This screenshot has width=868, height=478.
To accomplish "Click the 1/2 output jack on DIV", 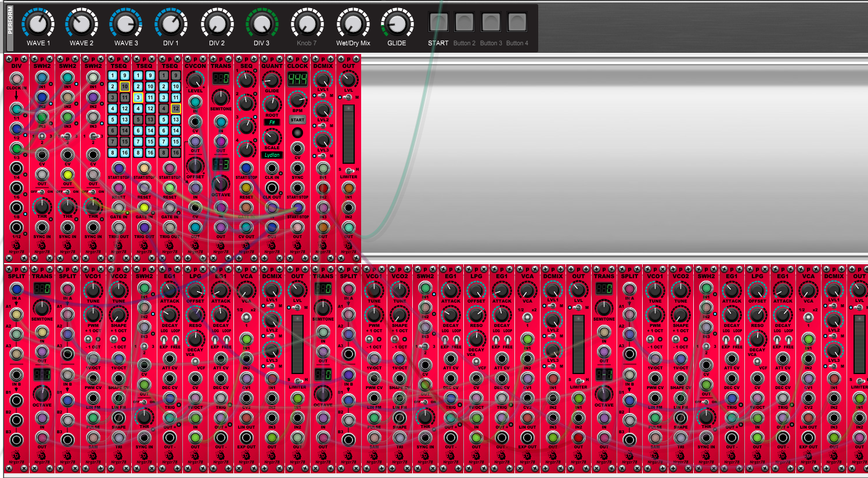I will pos(16,128).
